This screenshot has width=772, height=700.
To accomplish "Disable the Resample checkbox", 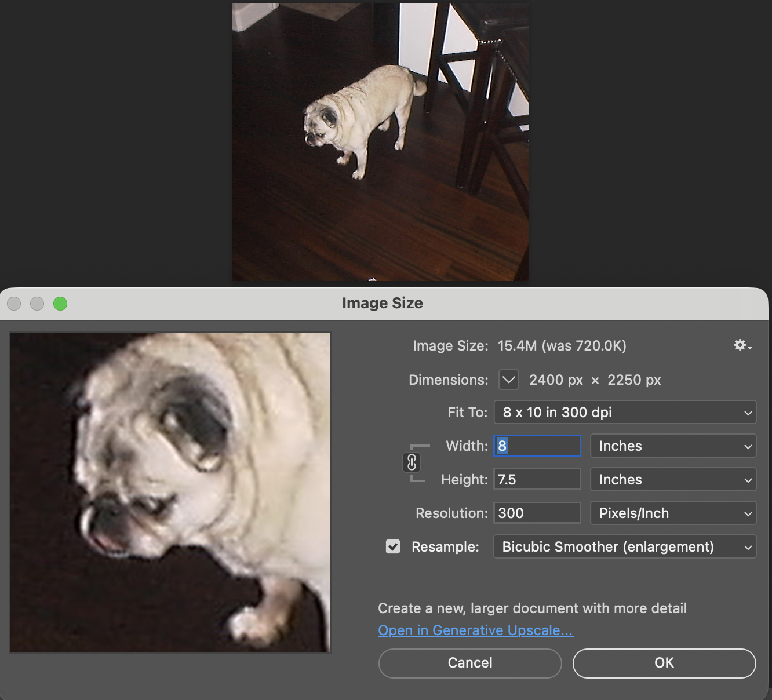I will click(393, 546).
